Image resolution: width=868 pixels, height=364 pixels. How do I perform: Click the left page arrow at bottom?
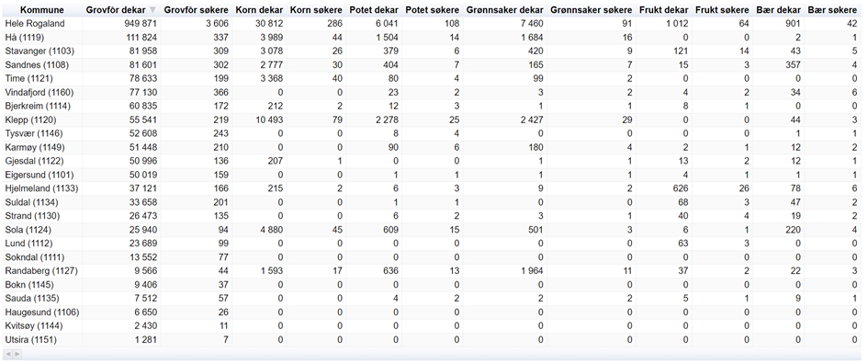(7, 354)
